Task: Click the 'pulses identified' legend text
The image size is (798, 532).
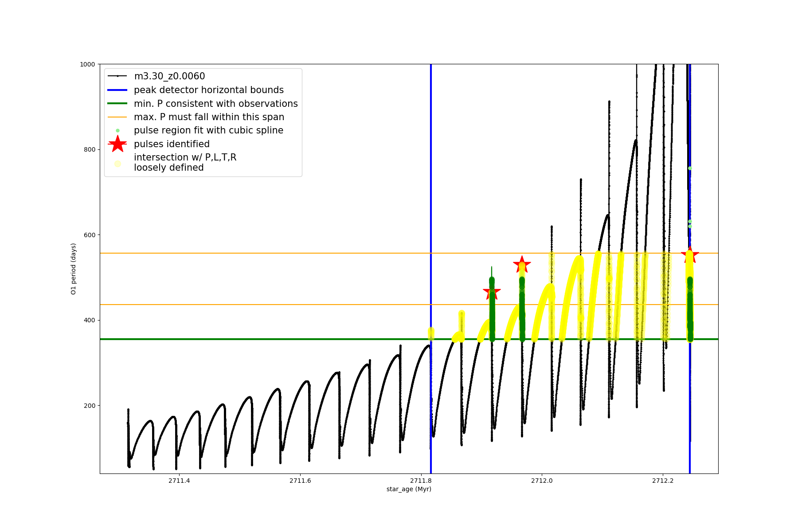Action: (x=172, y=144)
